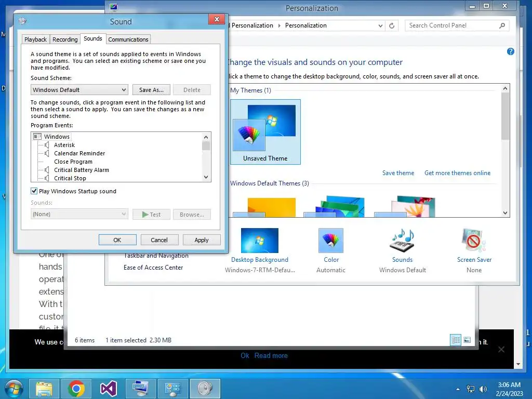532x399 pixels.
Task: Toggle Play Windows Startup sound checkbox
Action: point(34,191)
